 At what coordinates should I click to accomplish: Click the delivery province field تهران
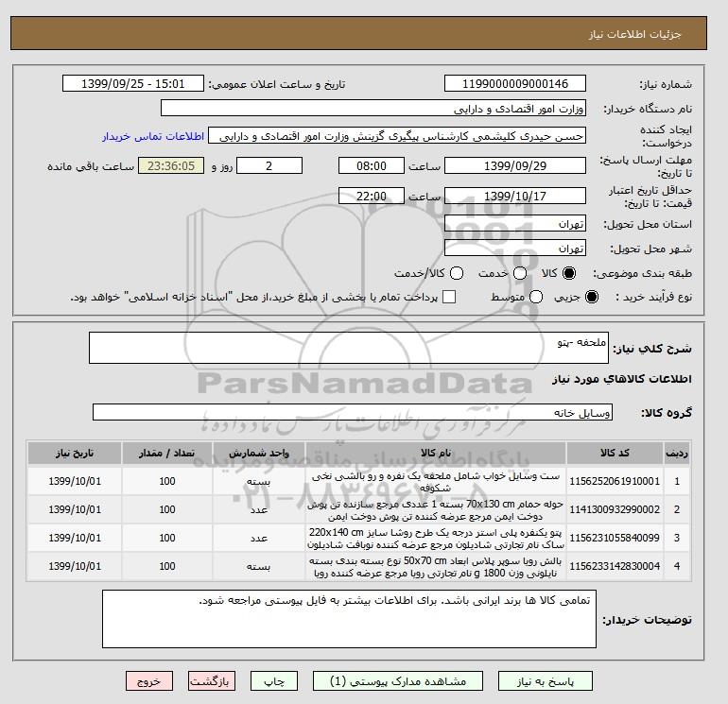(x=515, y=224)
